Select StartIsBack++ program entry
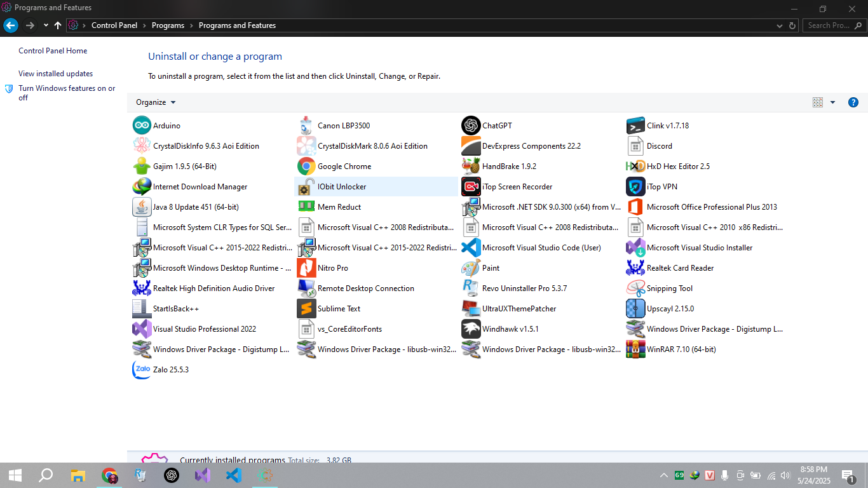Screen dimensions: 868x488 [212, 308]
